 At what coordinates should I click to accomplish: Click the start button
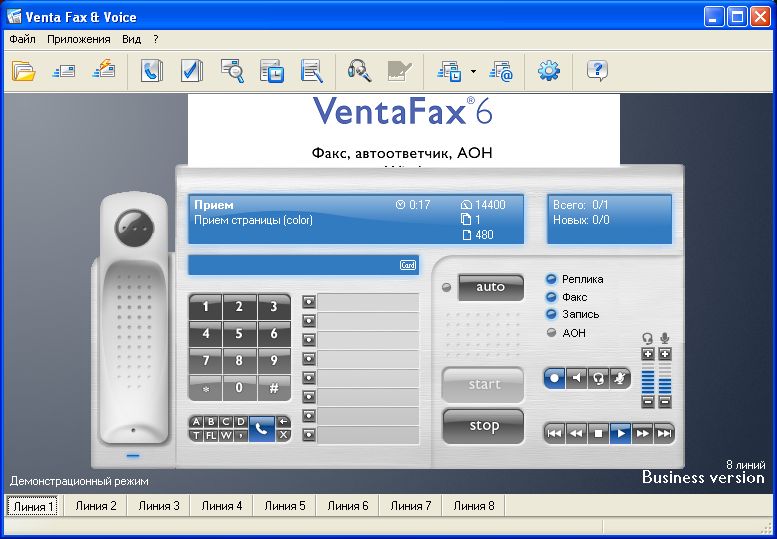483,385
